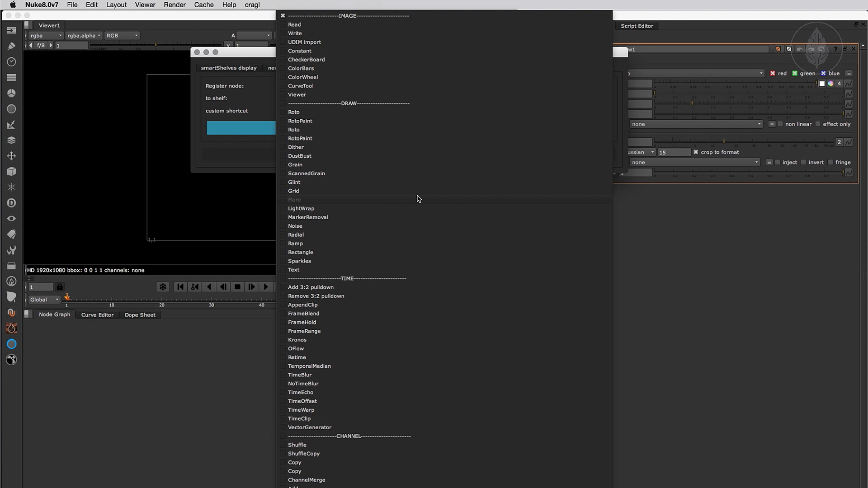This screenshot has width=868, height=488.
Task: Open the 3D cube toolbar icon
Action: pyautogui.click(x=11, y=172)
